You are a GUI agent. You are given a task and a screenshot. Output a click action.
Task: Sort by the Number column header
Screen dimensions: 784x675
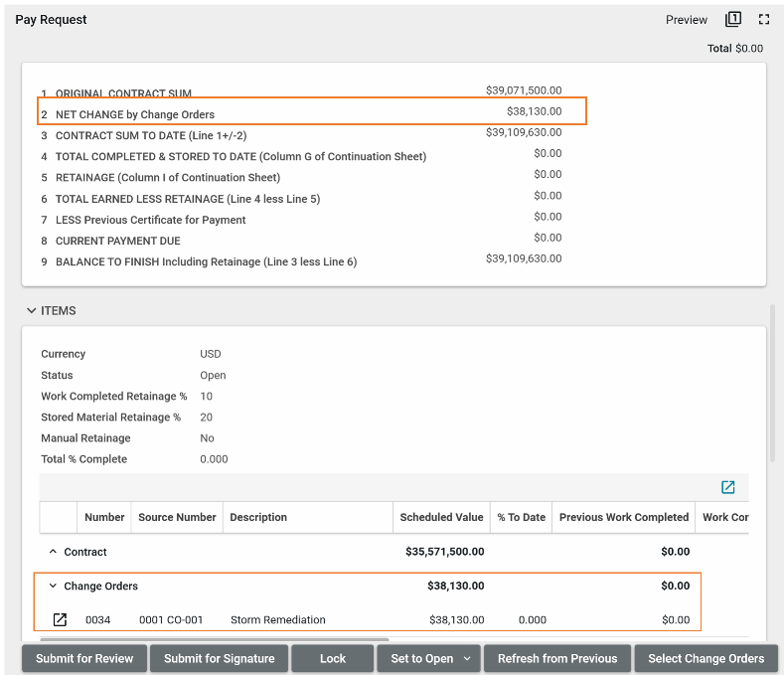[x=104, y=517]
